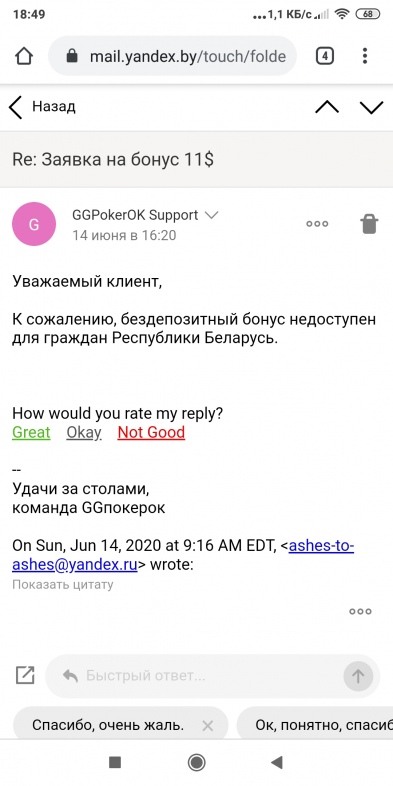
Task: Go to previous message with up arrow
Action: click(x=327, y=107)
